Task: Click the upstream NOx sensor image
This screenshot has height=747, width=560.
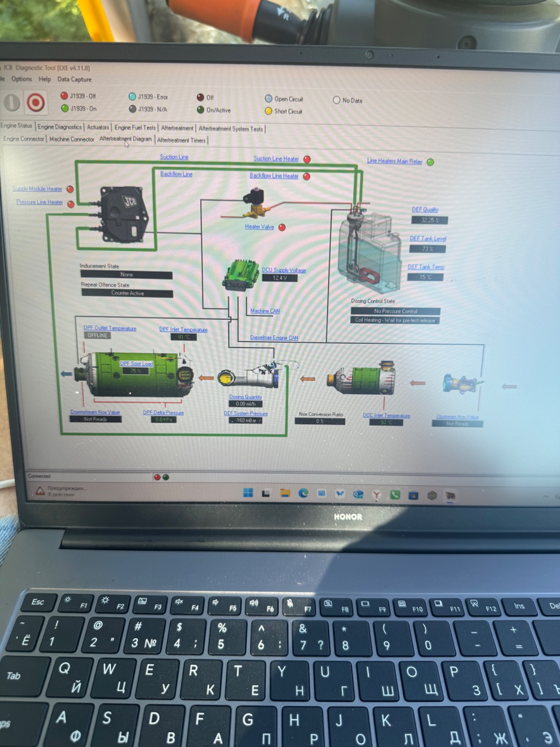Action: (462, 383)
